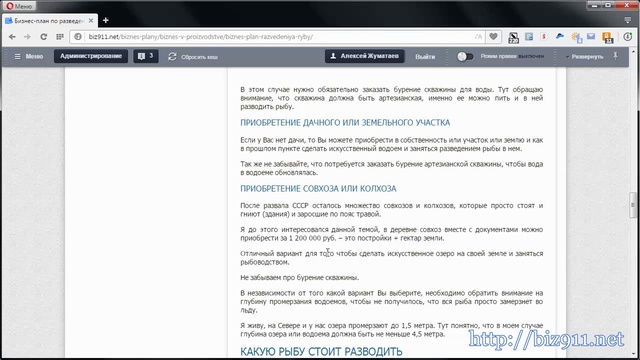Open the extension icon showing 220 badge
Screen dimensions: 640x360
[513, 38]
